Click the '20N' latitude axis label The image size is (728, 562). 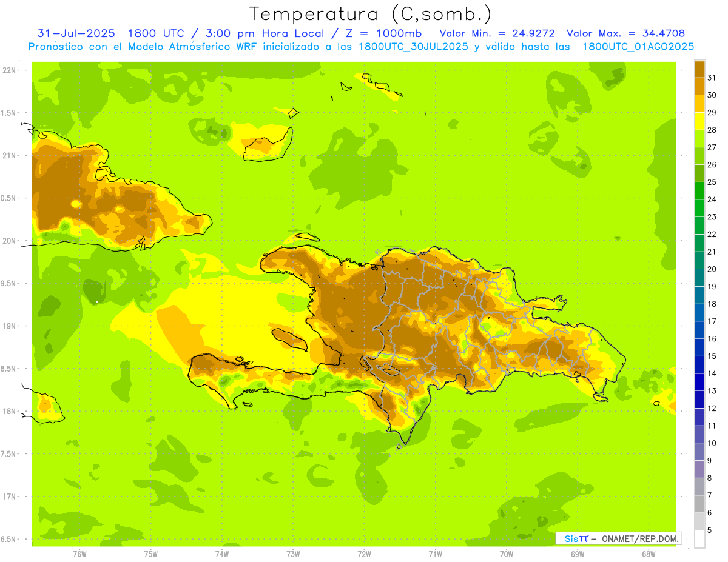point(9,241)
